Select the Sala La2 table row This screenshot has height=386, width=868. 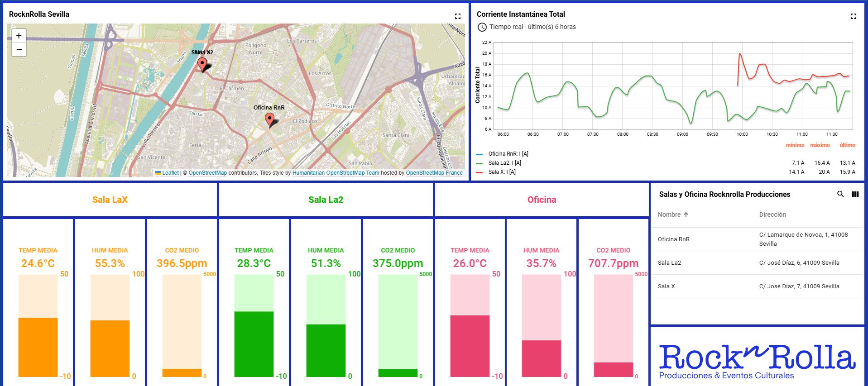pyautogui.click(x=757, y=263)
